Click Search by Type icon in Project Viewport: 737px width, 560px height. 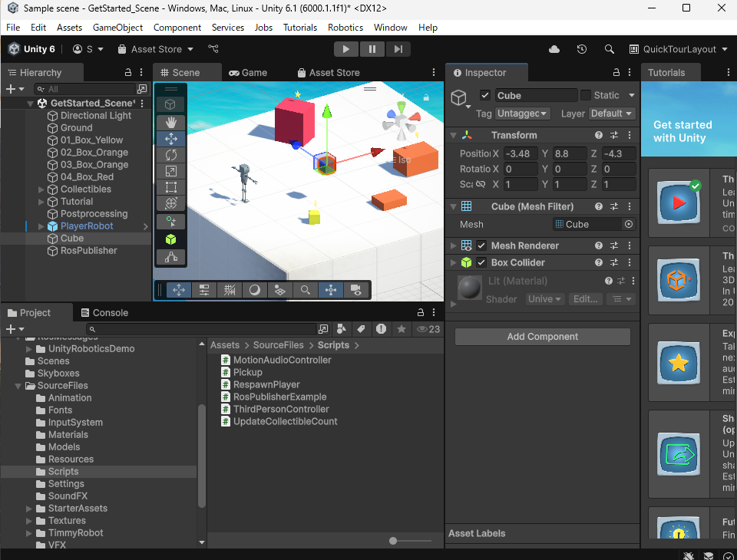point(342,329)
